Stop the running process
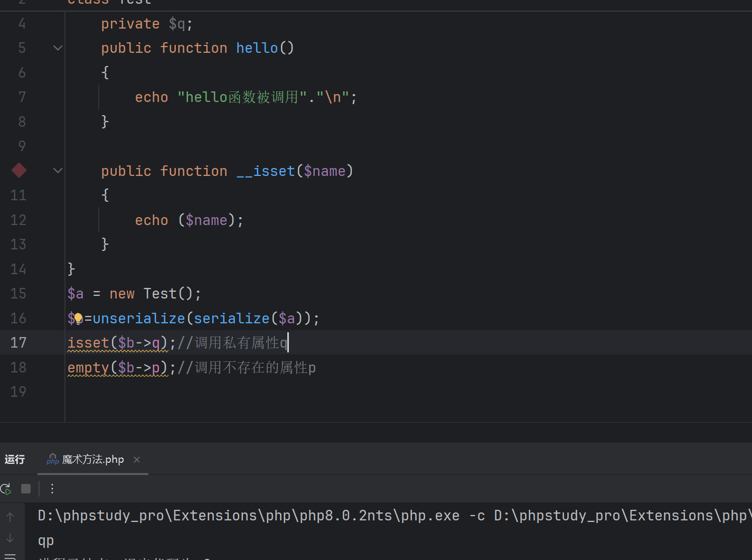The height and width of the screenshot is (560, 752). (26, 489)
